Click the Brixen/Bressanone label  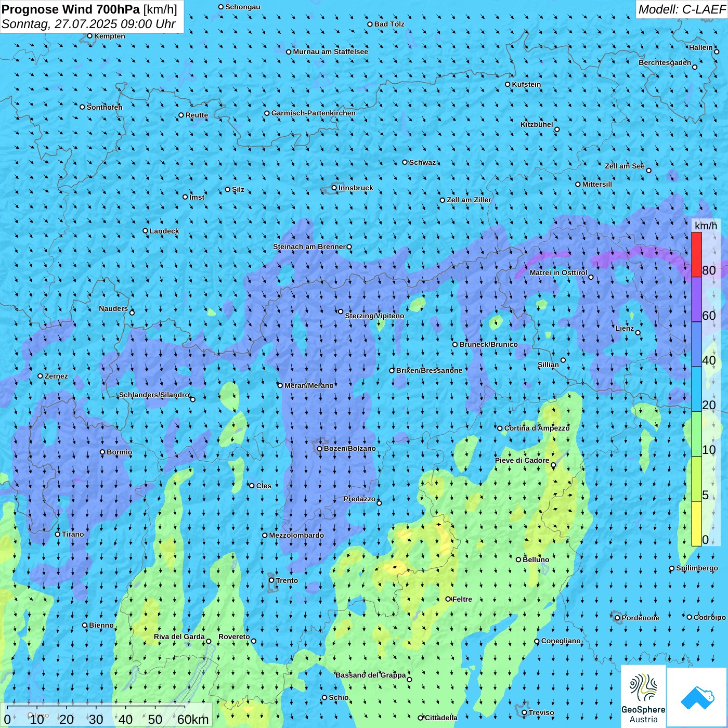pyautogui.click(x=429, y=370)
